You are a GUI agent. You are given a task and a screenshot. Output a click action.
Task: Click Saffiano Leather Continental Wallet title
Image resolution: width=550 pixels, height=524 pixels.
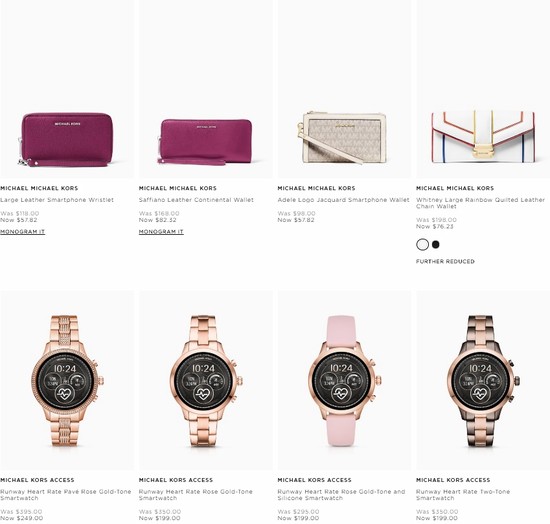(196, 200)
